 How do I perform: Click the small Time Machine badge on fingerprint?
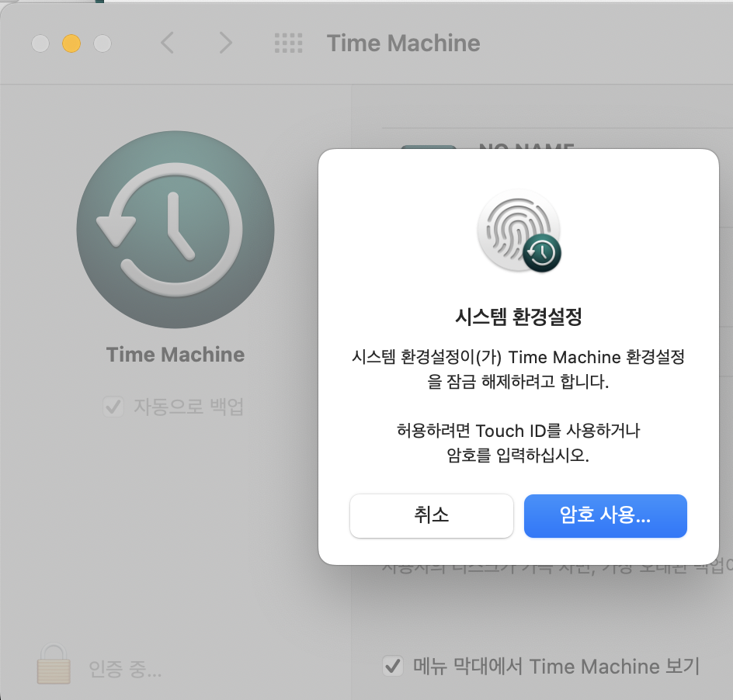click(x=542, y=253)
